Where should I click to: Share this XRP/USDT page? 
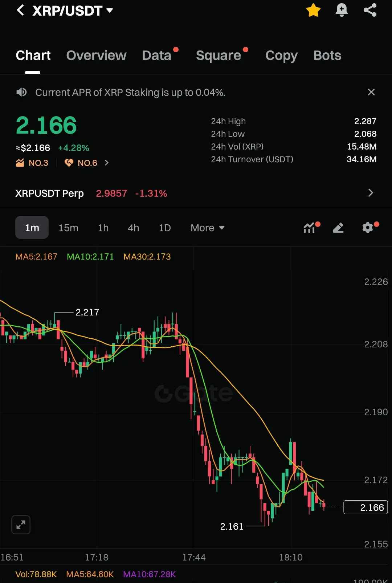pyautogui.click(x=370, y=10)
